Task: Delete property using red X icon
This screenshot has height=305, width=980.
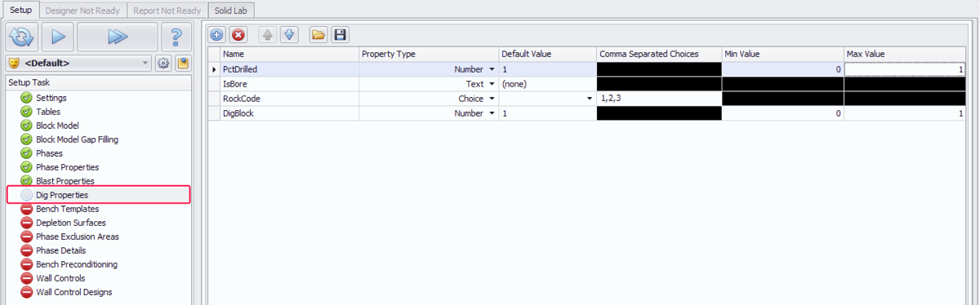Action: tap(238, 34)
